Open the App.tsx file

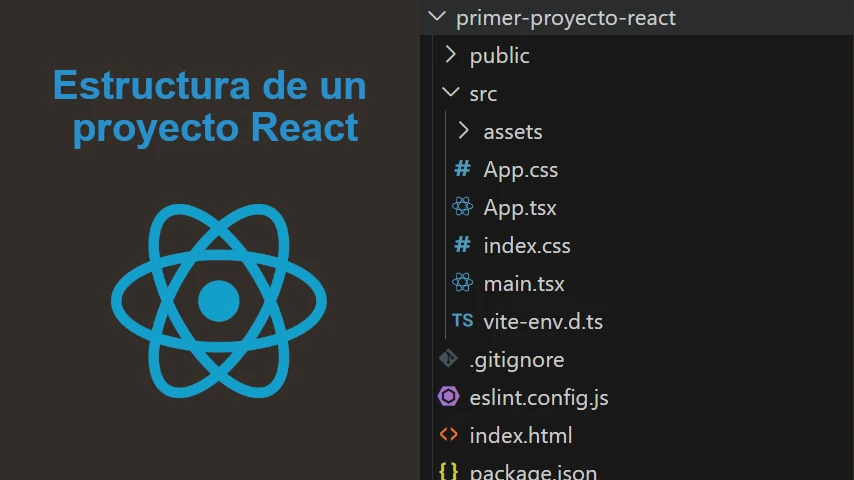click(520, 208)
